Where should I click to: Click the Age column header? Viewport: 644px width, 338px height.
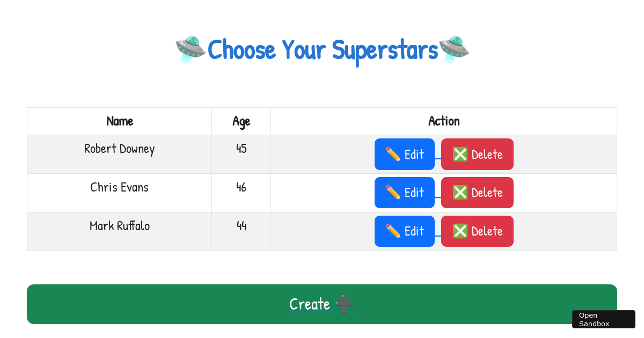241,121
